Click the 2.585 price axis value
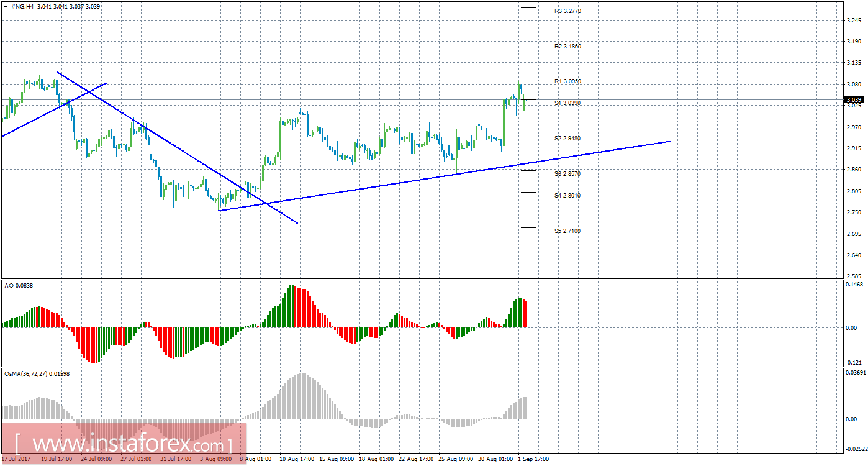The image size is (868, 466). point(853,276)
